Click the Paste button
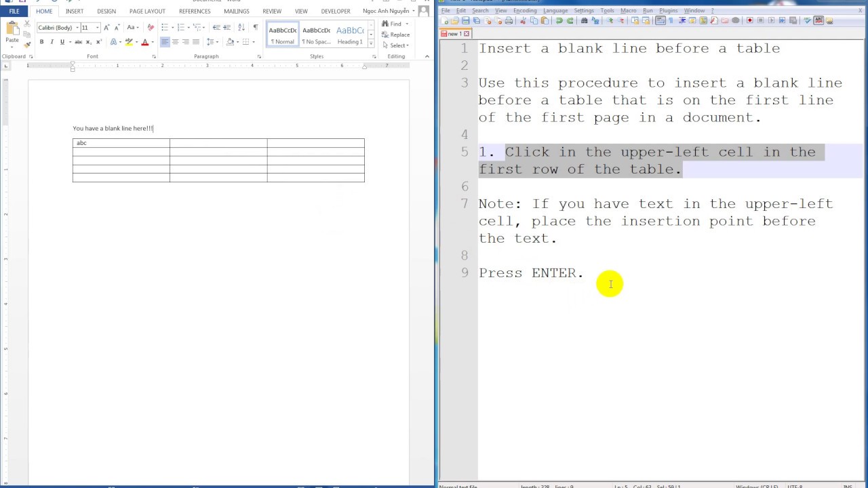 12,33
